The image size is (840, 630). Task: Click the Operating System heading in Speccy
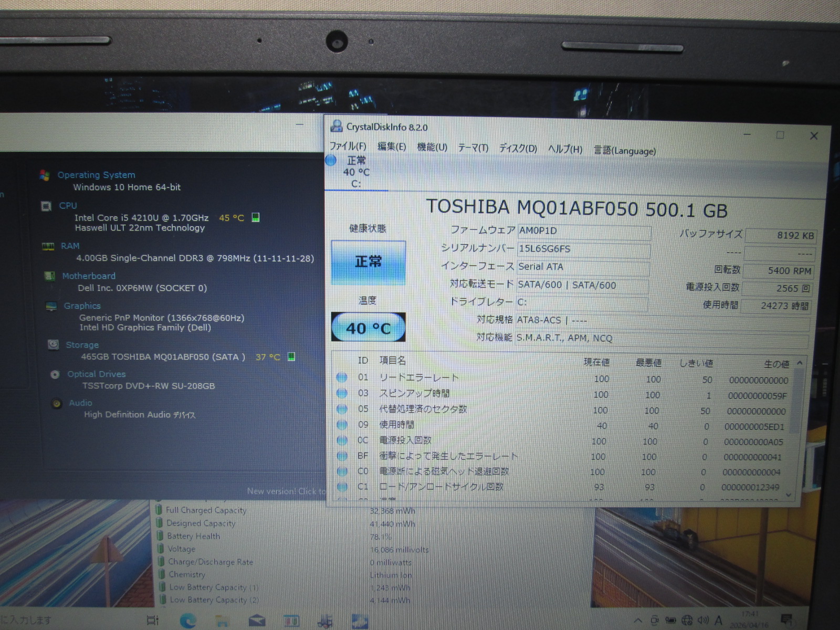pos(96,175)
